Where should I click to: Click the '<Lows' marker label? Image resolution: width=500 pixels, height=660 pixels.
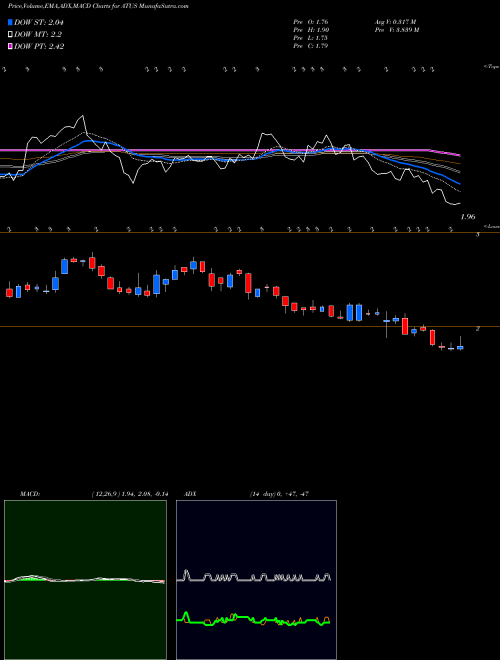(x=493, y=226)
